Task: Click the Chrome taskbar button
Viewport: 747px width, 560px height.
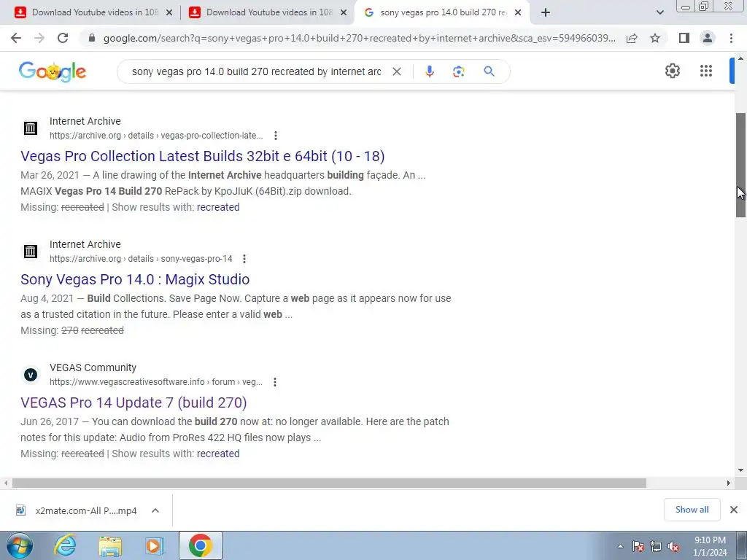Action: pyautogui.click(x=201, y=545)
